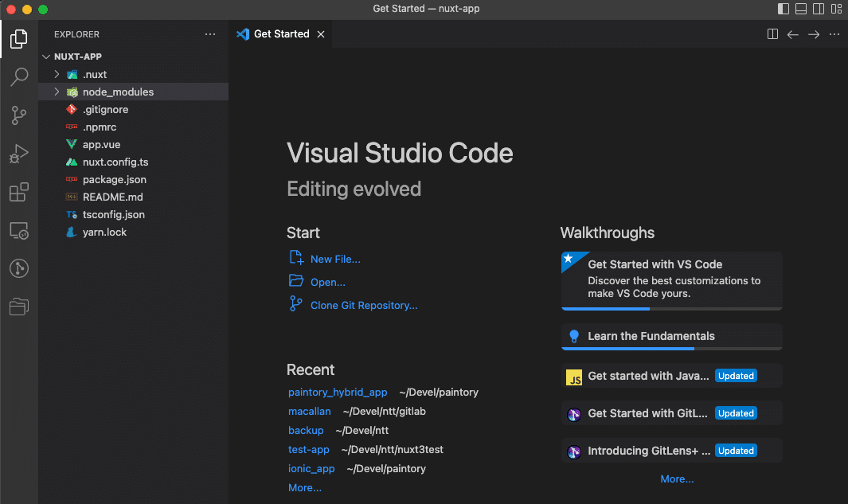Image resolution: width=848 pixels, height=504 pixels.
Task: Click the star badge on Get Started card
Action: [569, 259]
